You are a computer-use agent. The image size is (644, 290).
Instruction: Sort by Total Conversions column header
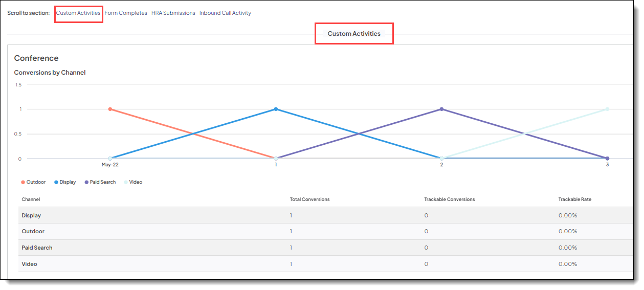tap(309, 199)
